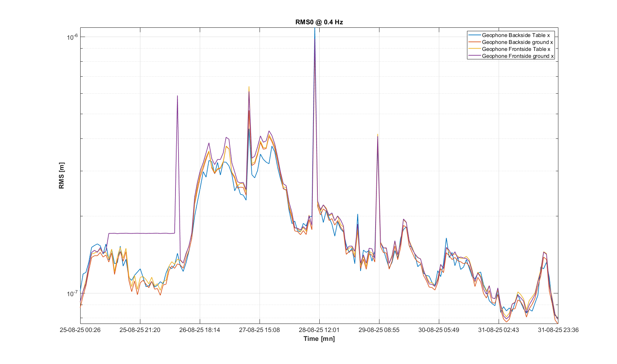Select the '26-08-25 18:14' tick label
Viewport: 617px width, 364px height.
(x=200, y=330)
